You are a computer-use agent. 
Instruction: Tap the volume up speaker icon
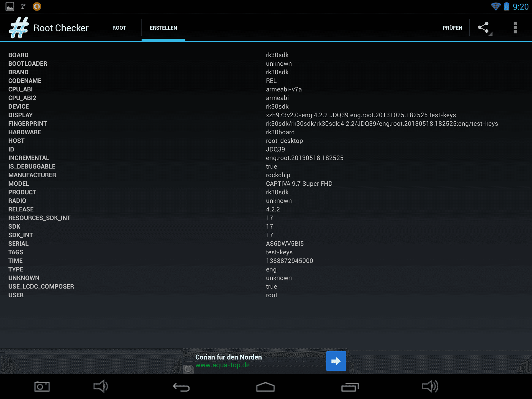pyautogui.click(x=430, y=386)
